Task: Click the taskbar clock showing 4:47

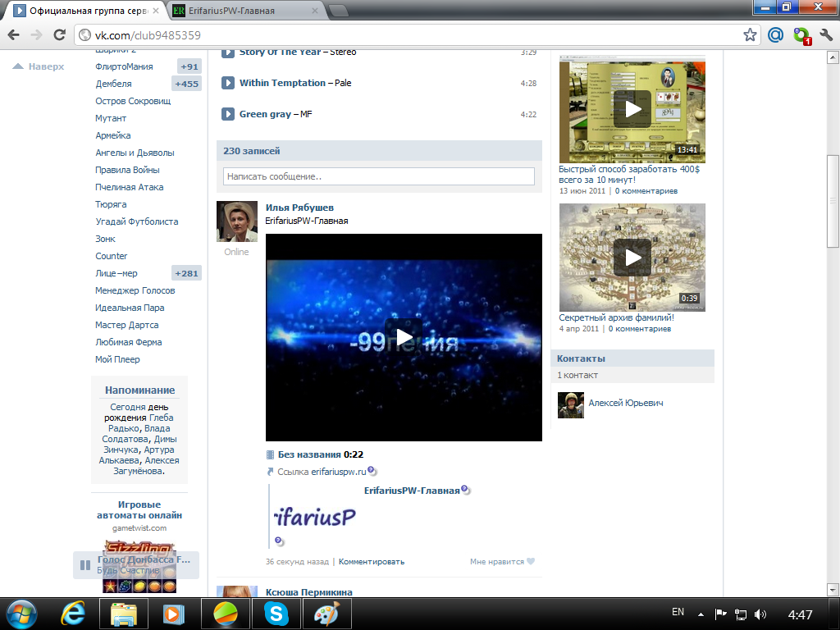Action: pyautogui.click(x=800, y=614)
